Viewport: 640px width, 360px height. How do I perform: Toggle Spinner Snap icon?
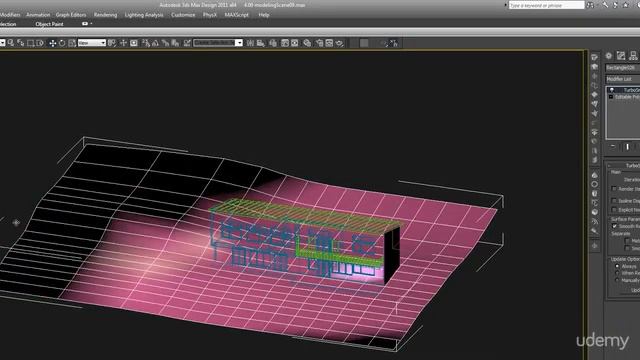pos(175,43)
